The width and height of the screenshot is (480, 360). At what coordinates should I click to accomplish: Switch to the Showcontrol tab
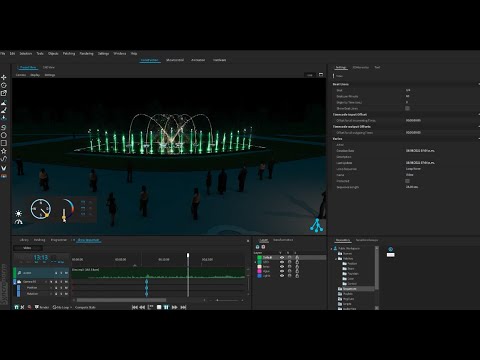[175, 60]
